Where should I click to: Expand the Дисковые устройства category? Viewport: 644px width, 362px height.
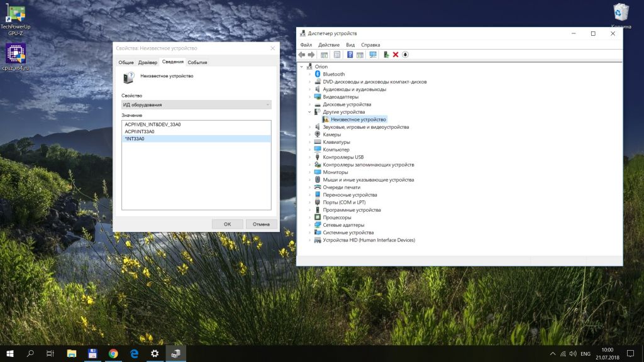(309, 104)
